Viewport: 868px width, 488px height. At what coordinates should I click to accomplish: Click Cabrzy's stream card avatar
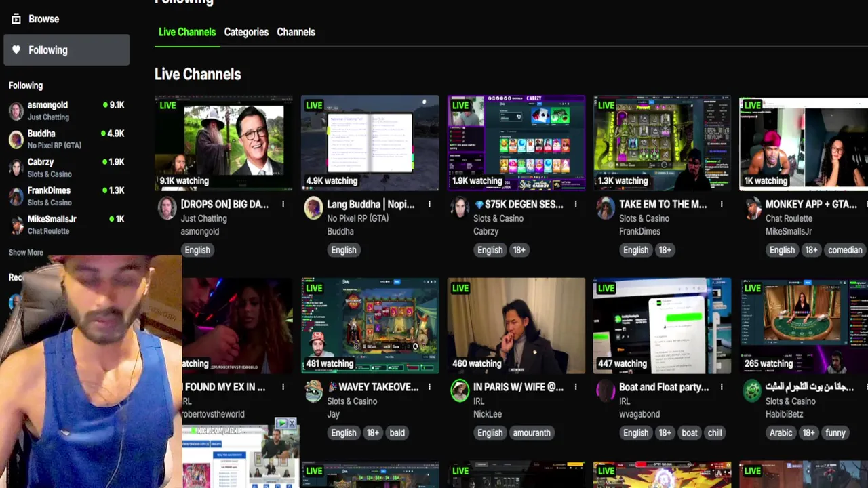click(x=460, y=209)
